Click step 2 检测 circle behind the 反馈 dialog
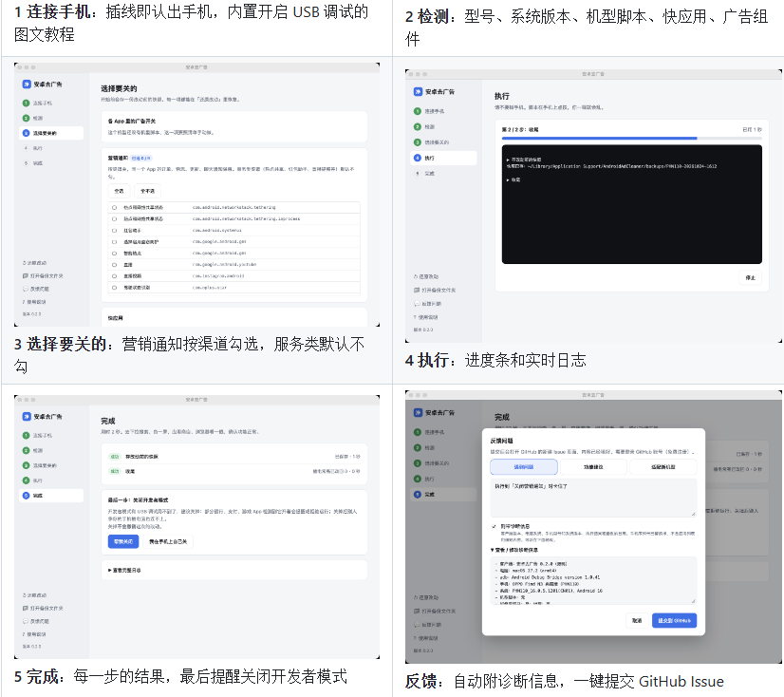This screenshot has width=784, height=697. [x=418, y=447]
